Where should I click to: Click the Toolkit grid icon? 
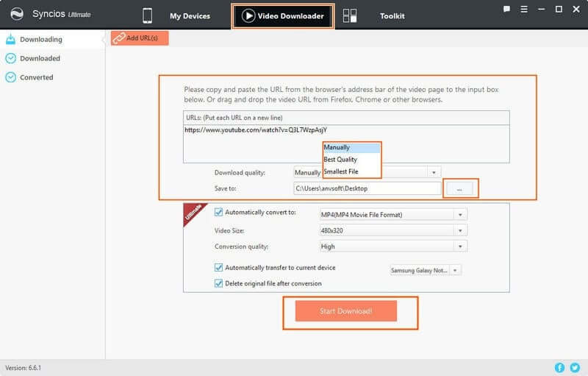click(x=350, y=15)
